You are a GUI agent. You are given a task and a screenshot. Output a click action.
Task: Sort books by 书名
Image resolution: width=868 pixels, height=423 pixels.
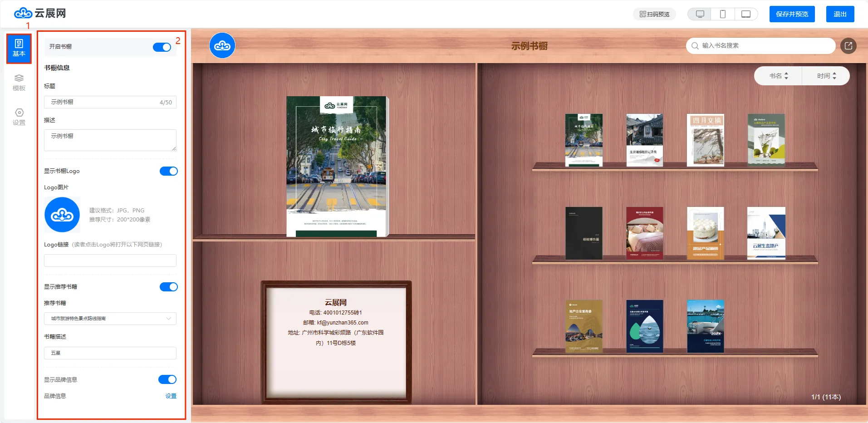coord(779,76)
